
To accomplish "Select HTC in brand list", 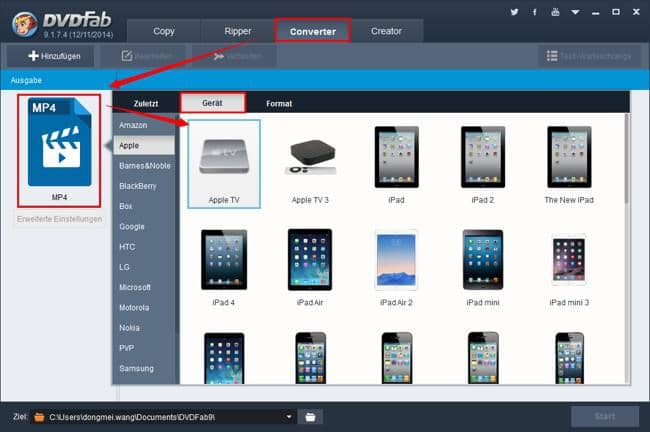I will click(144, 247).
